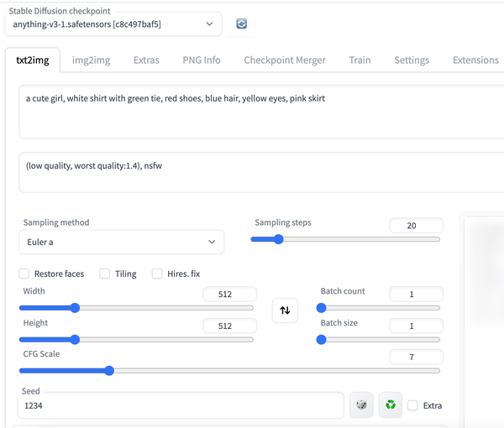Click the recycle reuse seed icon

(390, 405)
